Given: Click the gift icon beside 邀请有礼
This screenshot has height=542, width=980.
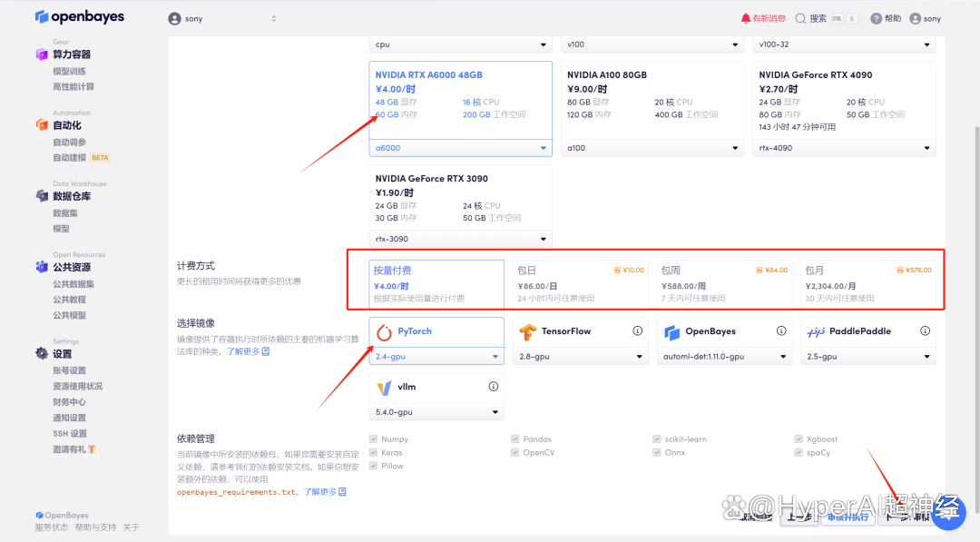Looking at the screenshot, I should point(92,449).
